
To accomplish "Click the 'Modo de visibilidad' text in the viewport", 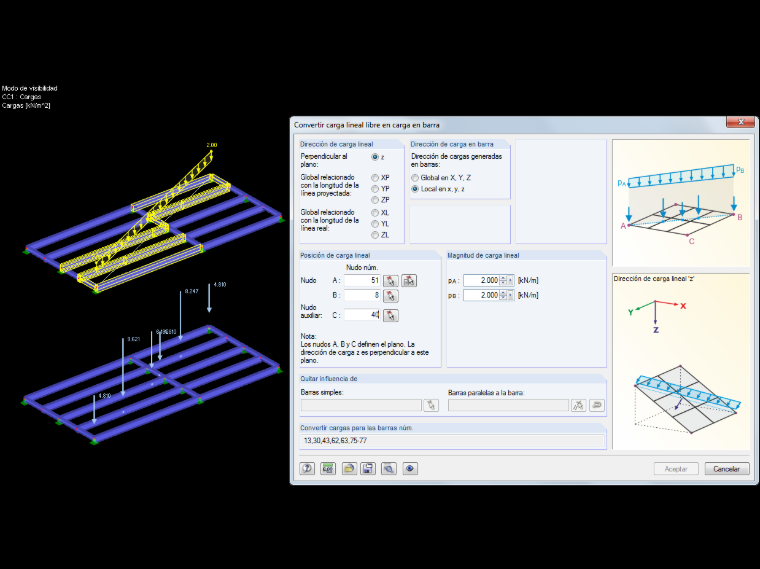I will click(x=30, y=88).
